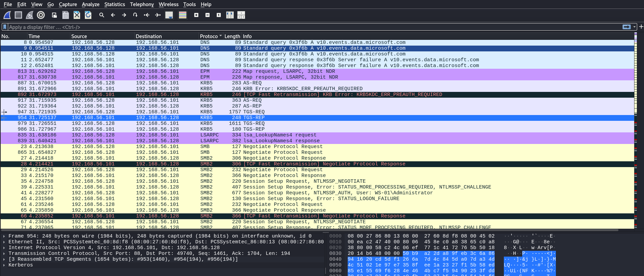Expand the Transmission Control Protocol details
The height and width of the screenshot is (276, 644).
(4, 254)
